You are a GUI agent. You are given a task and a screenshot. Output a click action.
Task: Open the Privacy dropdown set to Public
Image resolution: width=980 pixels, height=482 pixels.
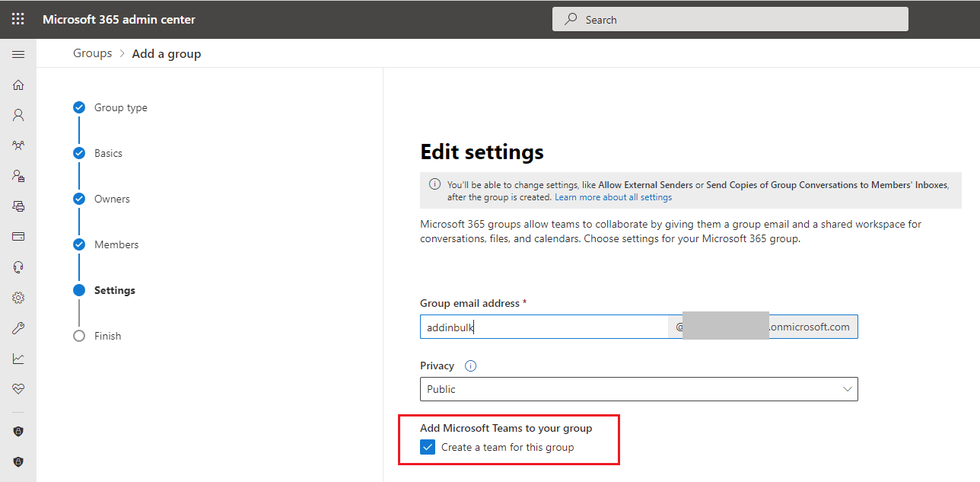(638, 389)
